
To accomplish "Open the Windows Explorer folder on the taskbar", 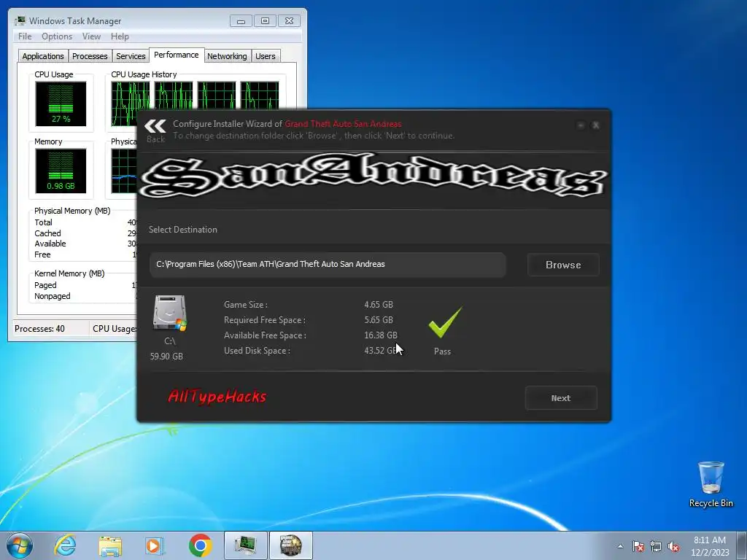I will [110, 545].
